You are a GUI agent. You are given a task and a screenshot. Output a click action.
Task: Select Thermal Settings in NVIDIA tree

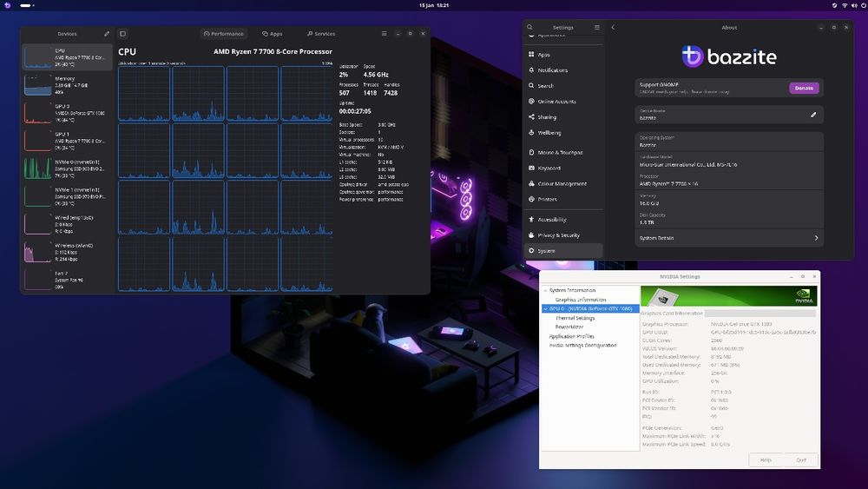[x=575, y=319]
